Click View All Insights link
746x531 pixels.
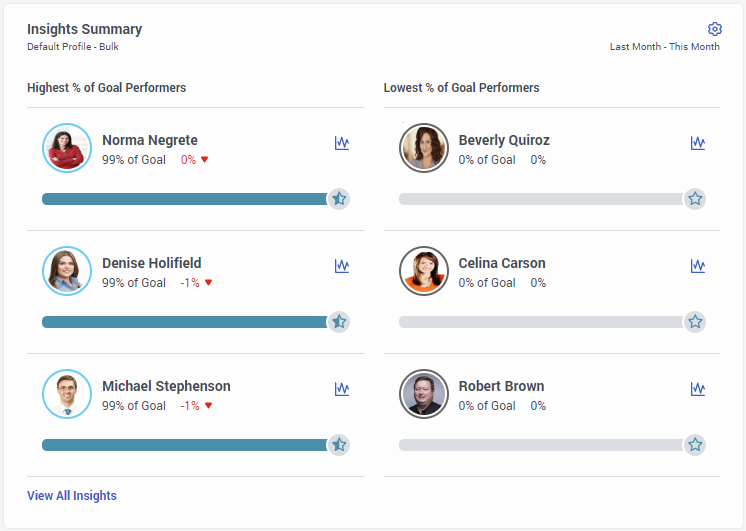(72, 496)
